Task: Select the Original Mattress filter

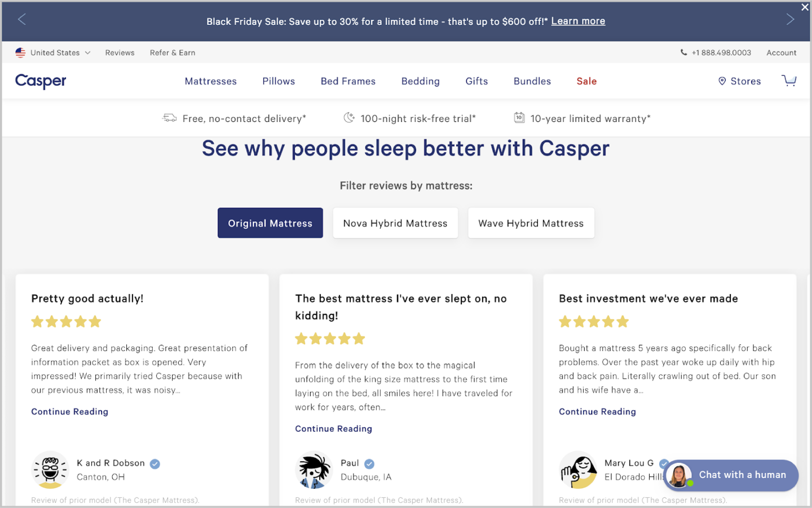Action: tap(270, 223)
